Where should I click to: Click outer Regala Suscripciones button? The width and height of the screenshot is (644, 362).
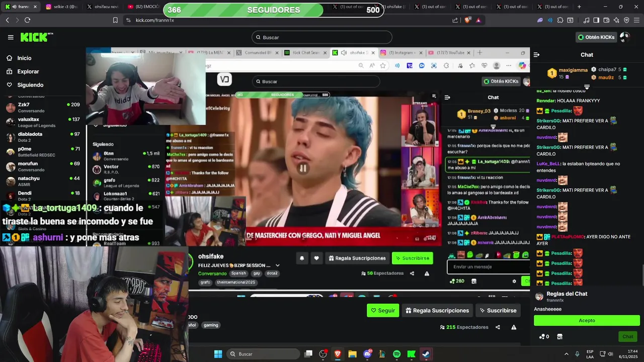[x=437, y=310]
